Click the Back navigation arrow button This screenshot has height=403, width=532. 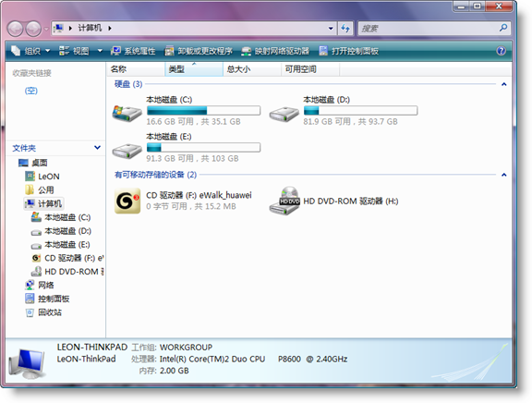tap(16, 29)
